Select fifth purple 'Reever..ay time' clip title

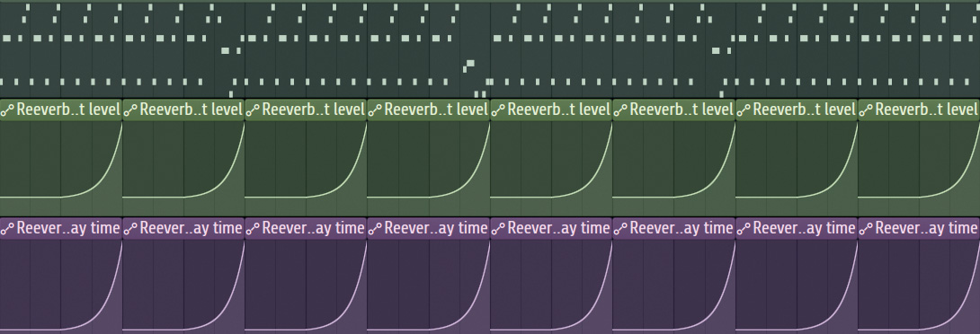[x=558, y=228]
